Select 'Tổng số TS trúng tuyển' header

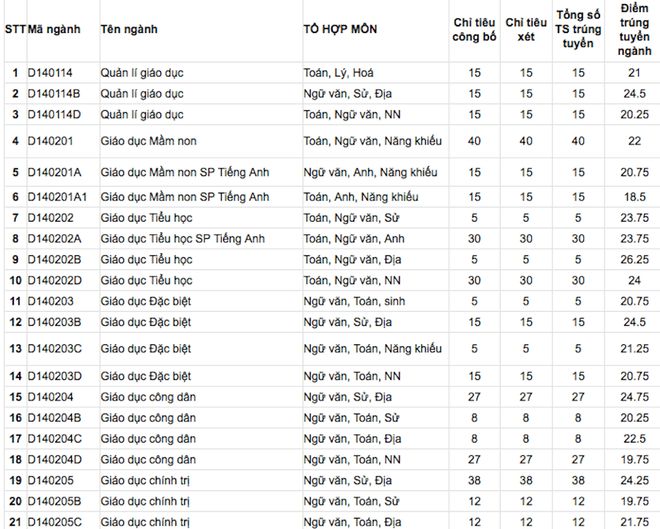[x=578, y=29]
